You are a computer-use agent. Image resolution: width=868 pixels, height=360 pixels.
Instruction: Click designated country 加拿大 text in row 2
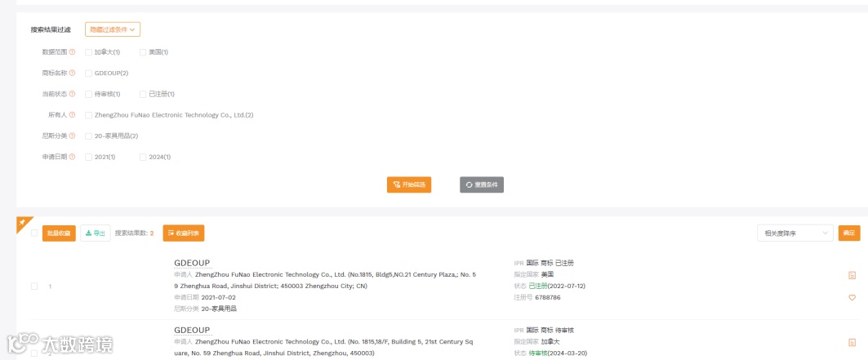pyautogui.click(x=551, y=342)
